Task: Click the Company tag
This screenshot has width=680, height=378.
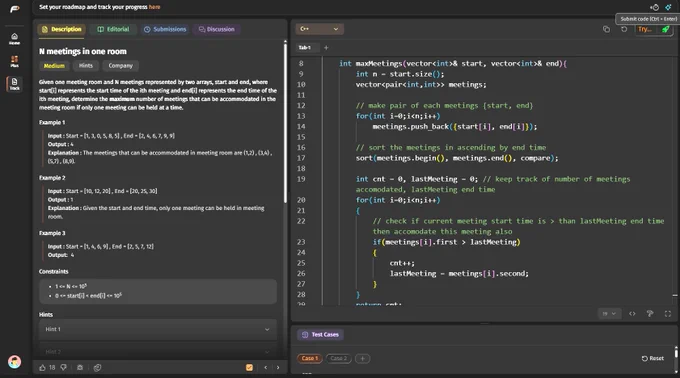Action: point(121,66)
